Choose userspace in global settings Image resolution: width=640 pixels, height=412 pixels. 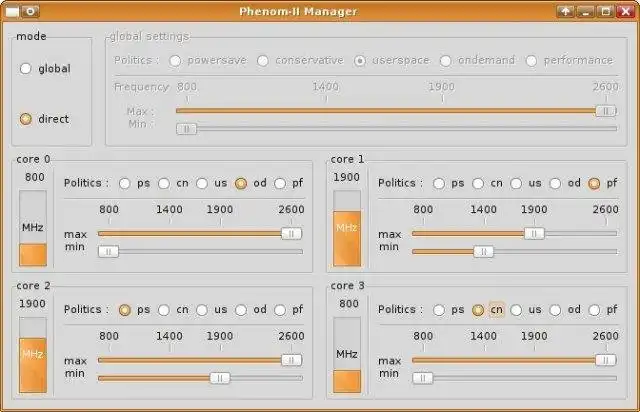point(360,61)
